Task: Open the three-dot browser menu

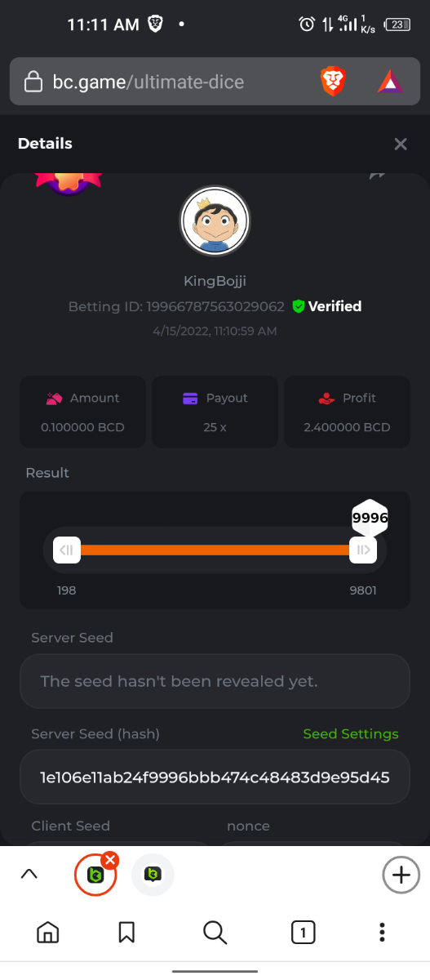Action: pos(382,932)
